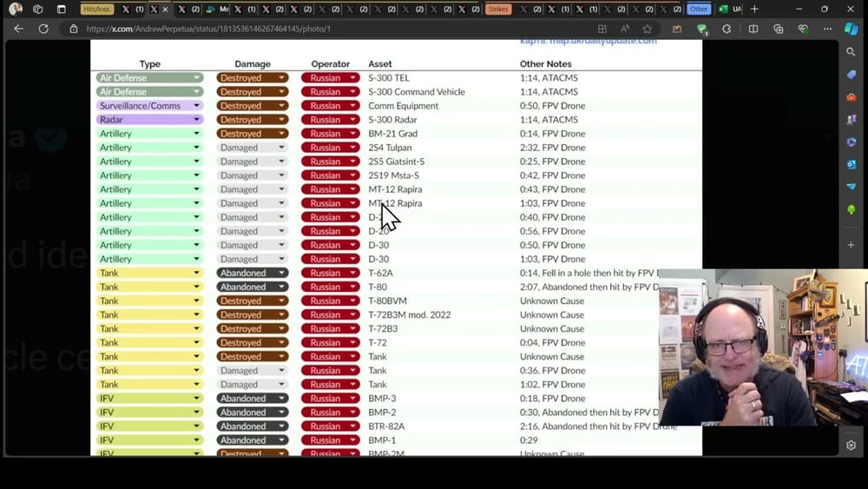Viewport: 868px width, 489px height.
Task: Add page to favorites star icon
Action: 648,29
